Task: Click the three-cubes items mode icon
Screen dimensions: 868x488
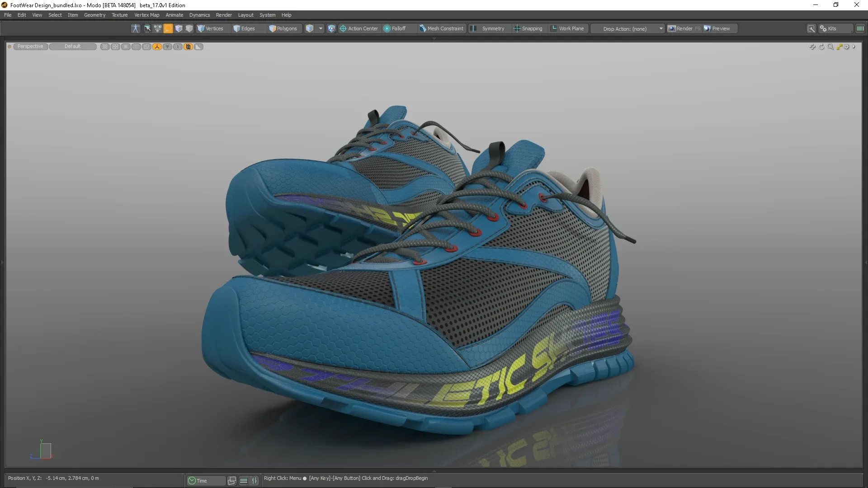Action: tap(158, 28)
